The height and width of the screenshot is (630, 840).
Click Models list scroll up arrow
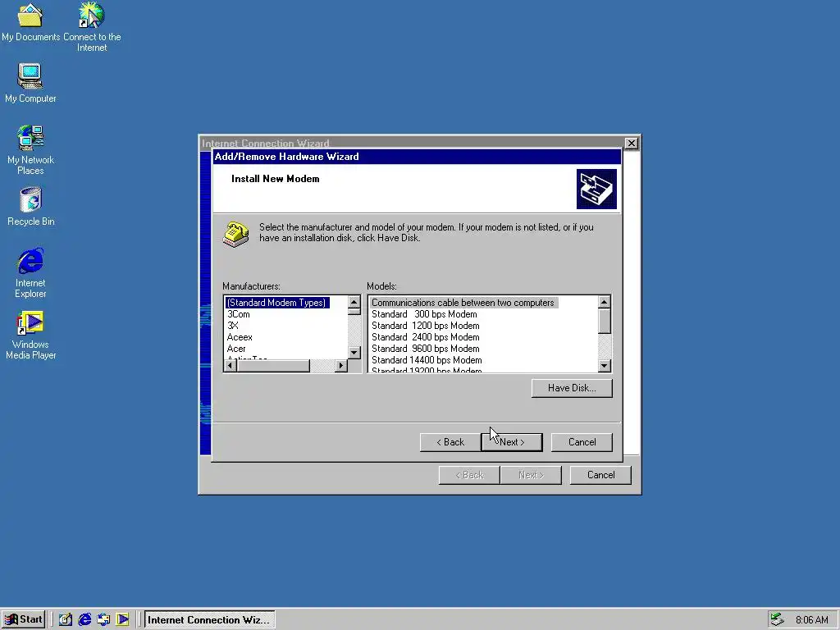tap(605, 302)
